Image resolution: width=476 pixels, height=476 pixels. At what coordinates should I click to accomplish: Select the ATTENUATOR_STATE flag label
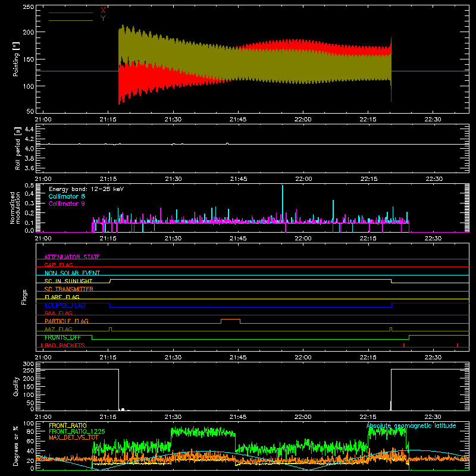72,257
